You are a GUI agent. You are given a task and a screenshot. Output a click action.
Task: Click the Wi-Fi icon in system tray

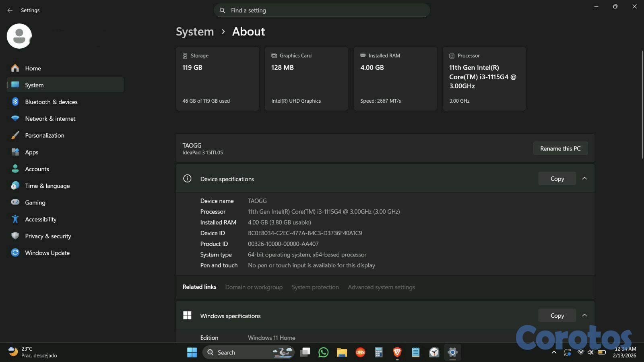pyautogui.click(x=580, y=352)
